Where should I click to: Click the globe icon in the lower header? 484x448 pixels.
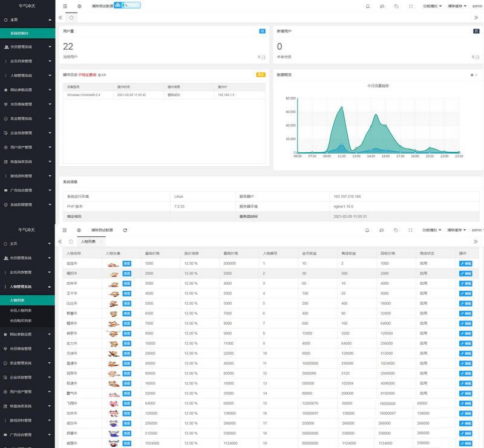(x=79, y=230)
